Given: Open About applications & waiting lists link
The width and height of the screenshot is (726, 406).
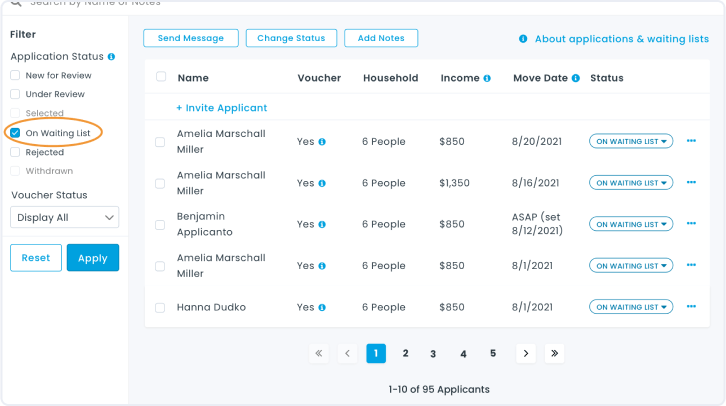Looking at the screenshot, I should pos(621,39).
